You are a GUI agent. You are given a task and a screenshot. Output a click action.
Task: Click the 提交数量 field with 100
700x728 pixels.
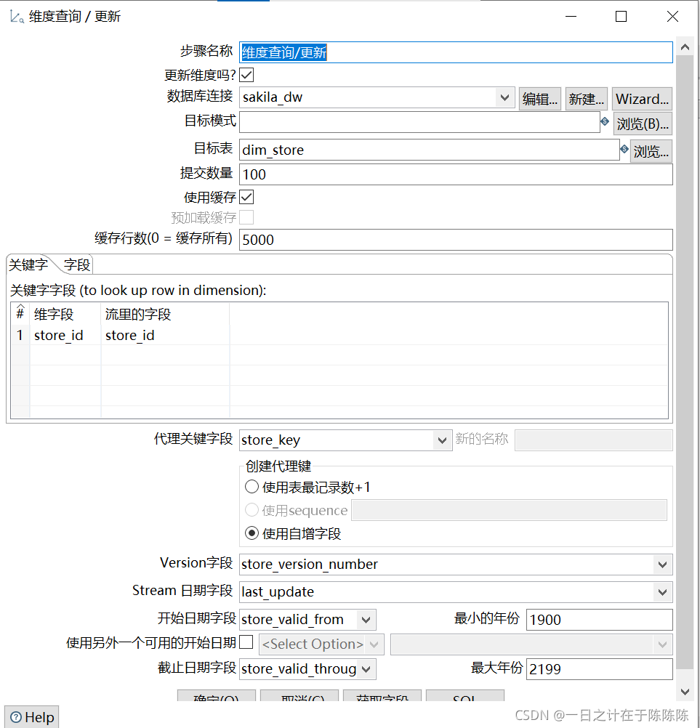coord(456,174)
